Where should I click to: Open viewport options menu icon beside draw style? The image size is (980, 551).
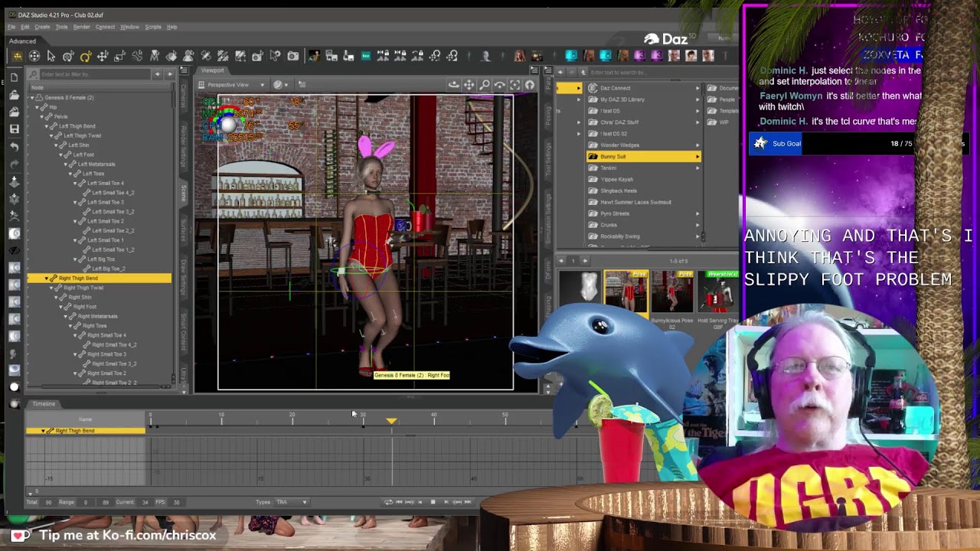tap(302, 85)
